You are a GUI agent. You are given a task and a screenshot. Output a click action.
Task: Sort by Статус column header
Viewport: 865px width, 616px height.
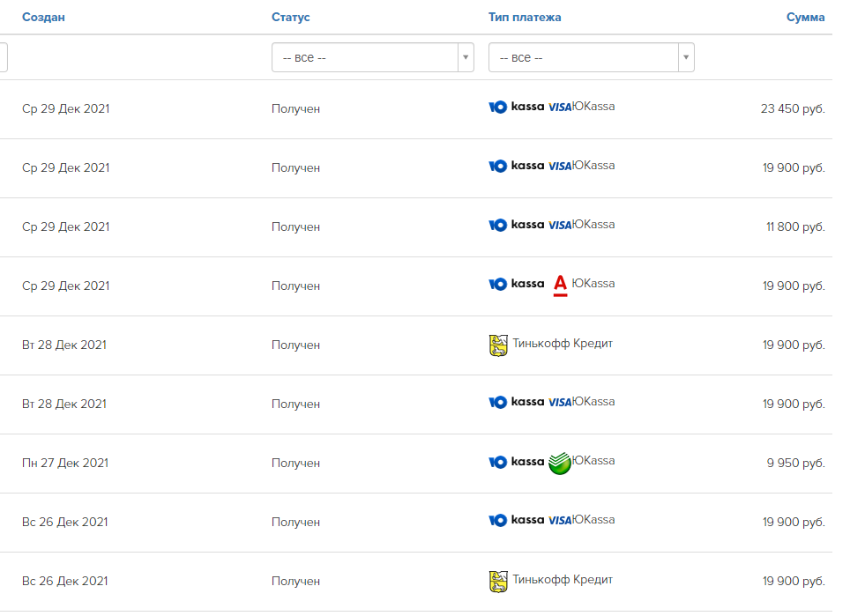click(291, 18)
